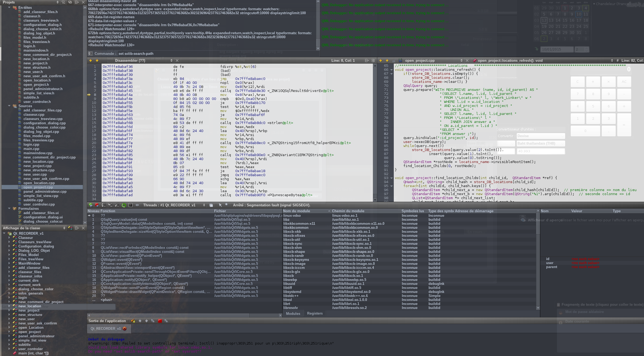Click the debugger console vertical scrollbar

[318, 25]
